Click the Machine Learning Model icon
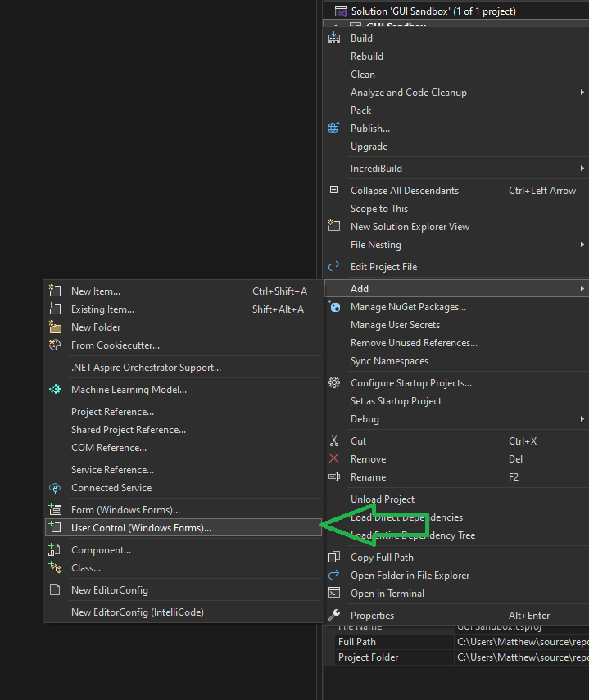The image size is (589, 700). coord(54,389)
